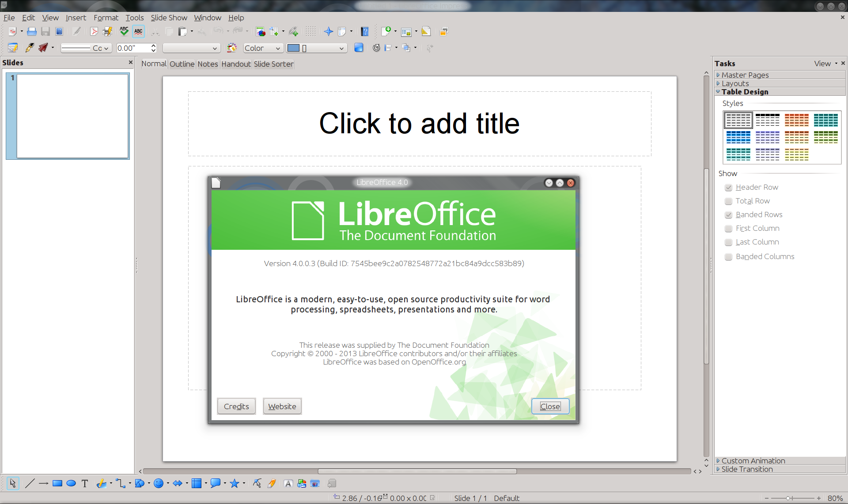This screenshot has width=848, height=504.
Task: Click the Credits button
Action: pos(236,406)
